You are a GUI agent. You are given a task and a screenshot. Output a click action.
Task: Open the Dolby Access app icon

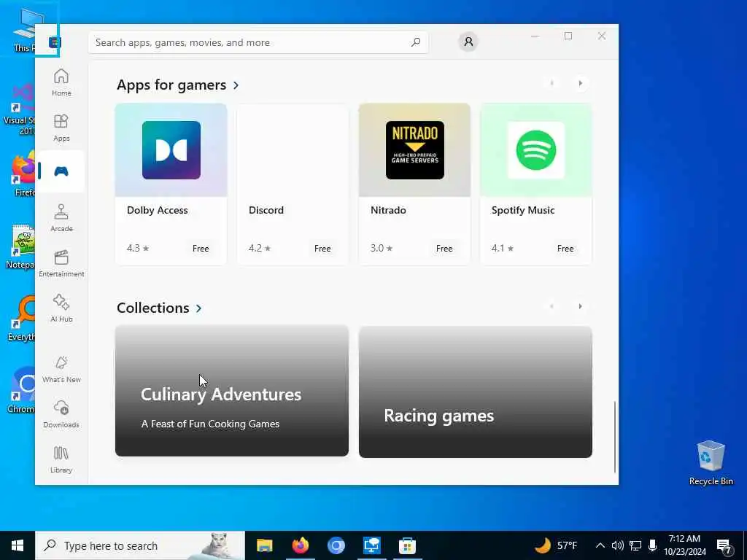pos(171,150)
